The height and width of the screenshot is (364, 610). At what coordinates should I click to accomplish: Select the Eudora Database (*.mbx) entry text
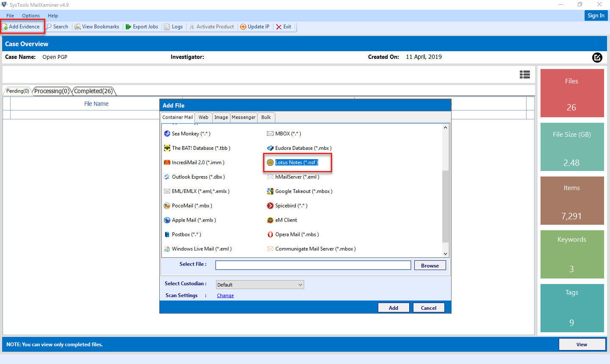point(303,148)
